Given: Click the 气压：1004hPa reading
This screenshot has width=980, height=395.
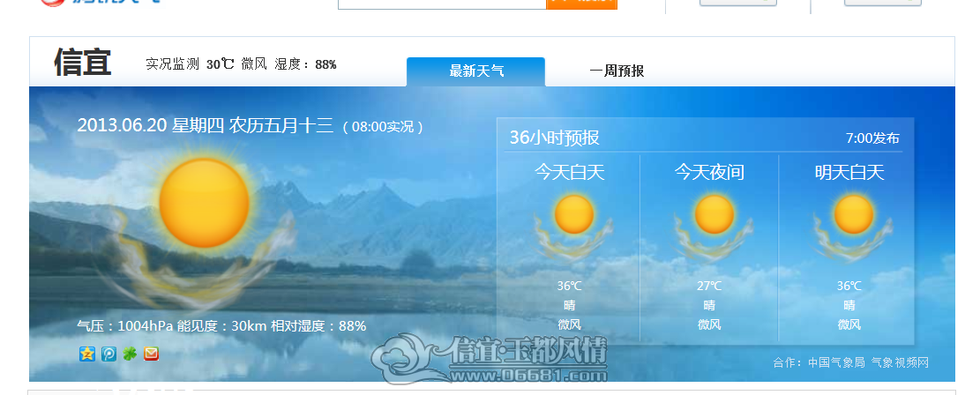Looking at the screenshot, I should [125, 326].
